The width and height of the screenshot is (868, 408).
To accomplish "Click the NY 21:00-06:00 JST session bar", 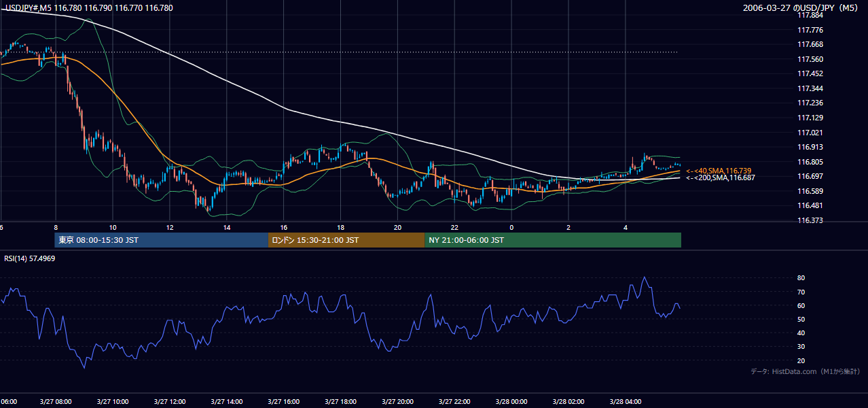I will click(x=553, y=240).
